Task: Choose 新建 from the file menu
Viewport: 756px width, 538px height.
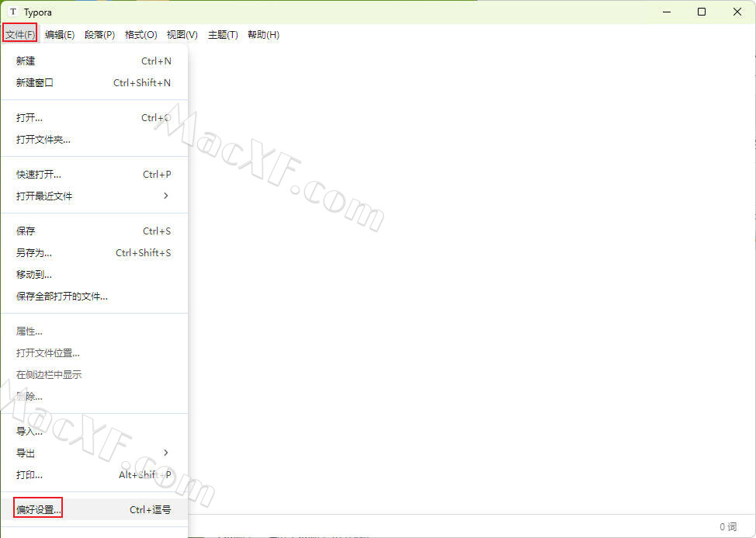Action: 94,61
